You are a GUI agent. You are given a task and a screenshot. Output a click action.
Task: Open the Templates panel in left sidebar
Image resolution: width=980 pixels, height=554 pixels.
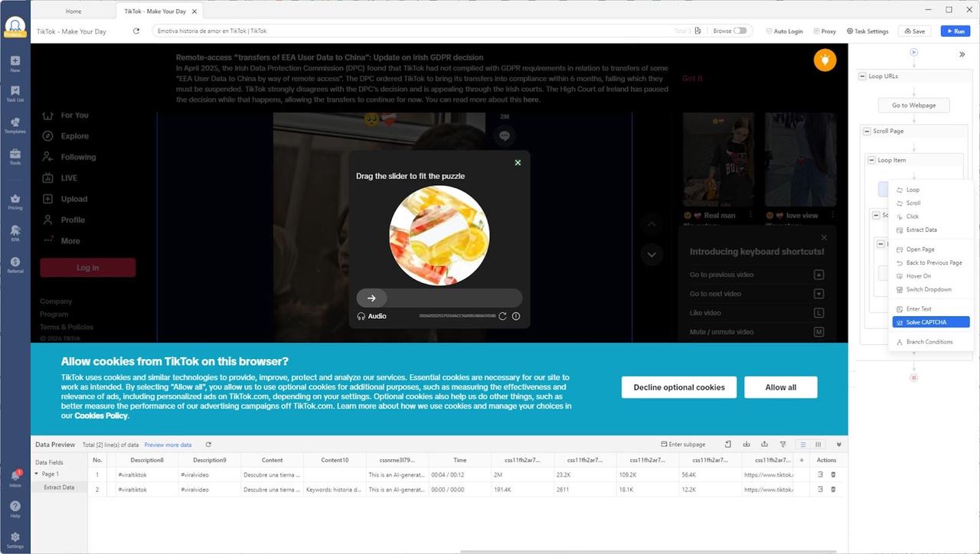point(15,125)
